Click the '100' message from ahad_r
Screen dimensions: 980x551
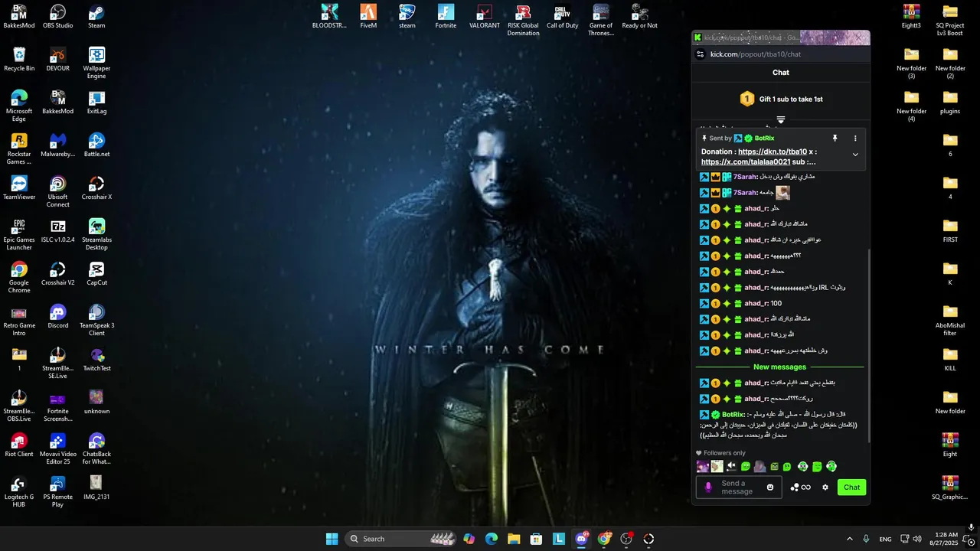point(776,304)
